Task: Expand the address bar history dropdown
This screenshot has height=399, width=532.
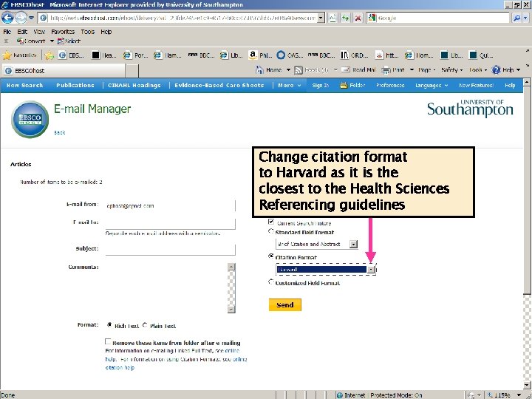Action: click(x=321, y=18)
